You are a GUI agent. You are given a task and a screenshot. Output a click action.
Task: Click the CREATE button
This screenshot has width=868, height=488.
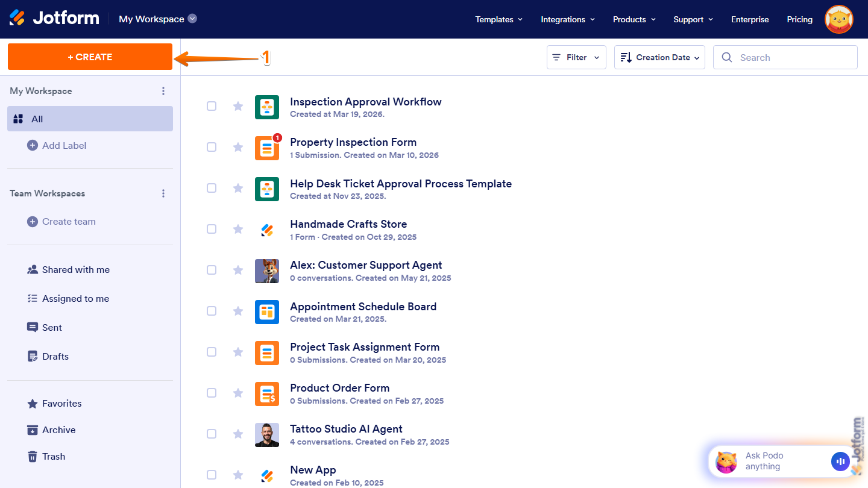(90, 57)
